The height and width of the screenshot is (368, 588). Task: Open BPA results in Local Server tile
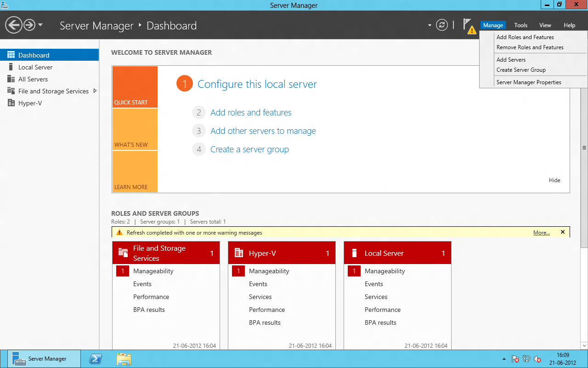coord(380,323)
